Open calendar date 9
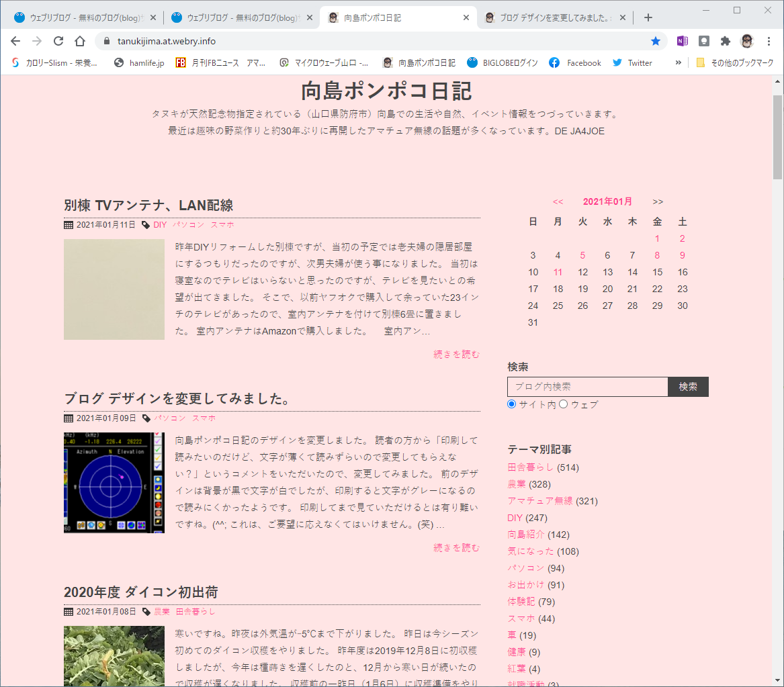Viewport: 784px width, 687px height. click(x=682, y=255)
